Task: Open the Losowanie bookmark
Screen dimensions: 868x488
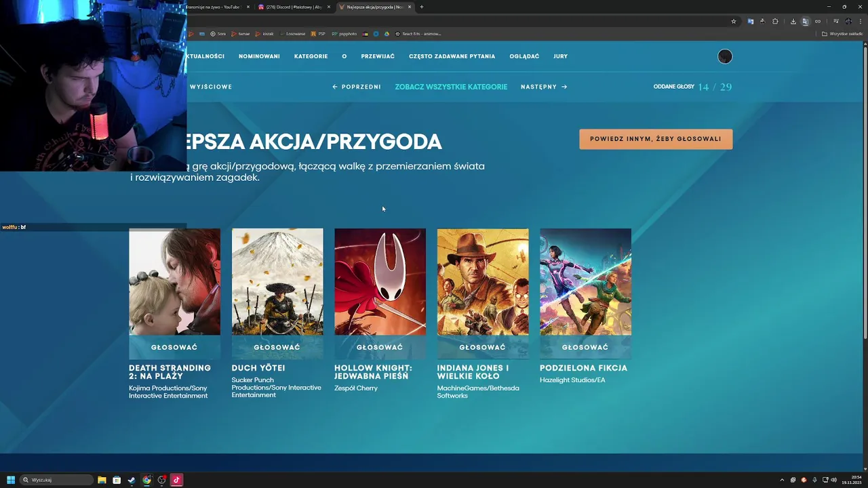Action: tap(292, 33)
